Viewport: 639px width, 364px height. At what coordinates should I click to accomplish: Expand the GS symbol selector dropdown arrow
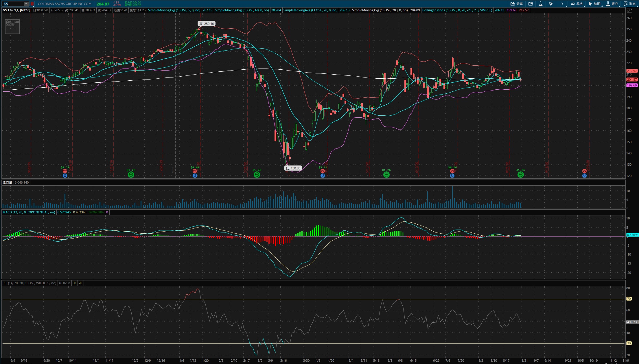[x=26, y=4]
